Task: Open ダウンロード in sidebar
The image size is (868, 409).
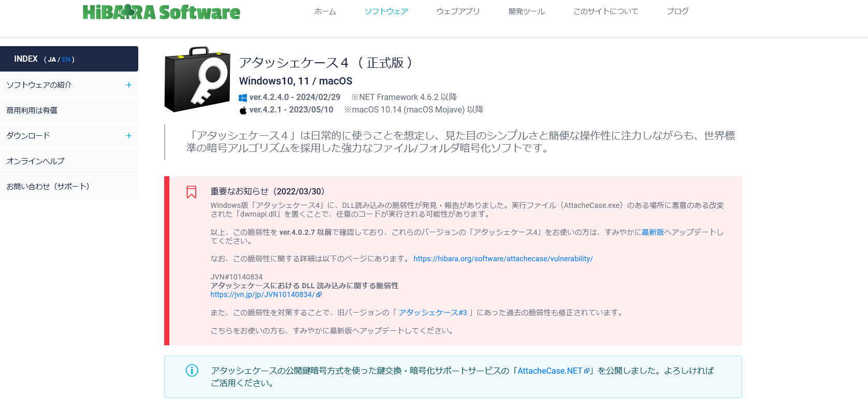Action: pyautogui.click(x=28, y=136)
